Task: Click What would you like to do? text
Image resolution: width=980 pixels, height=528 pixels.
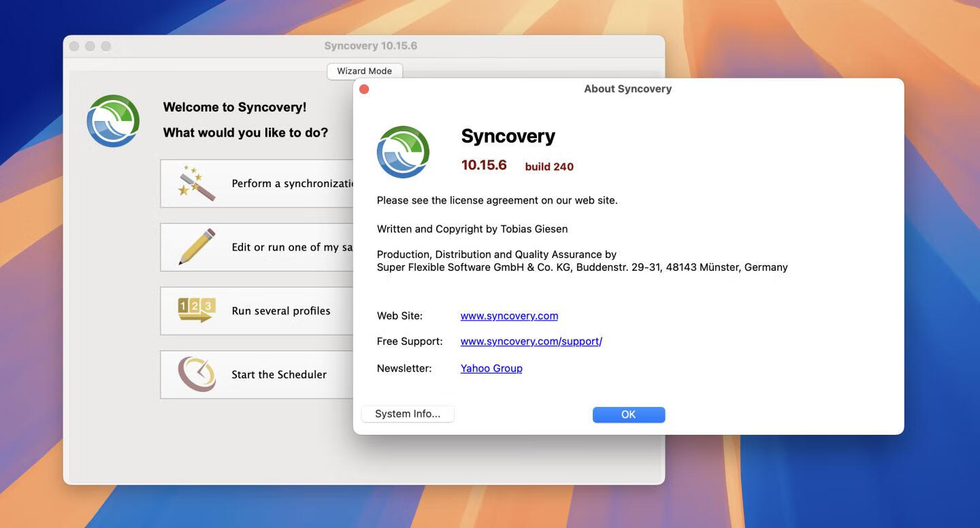Action: 246,133
